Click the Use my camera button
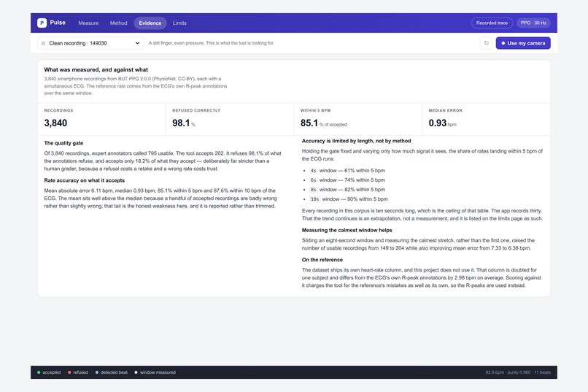 pyautogui.click(x=523, y=43)
